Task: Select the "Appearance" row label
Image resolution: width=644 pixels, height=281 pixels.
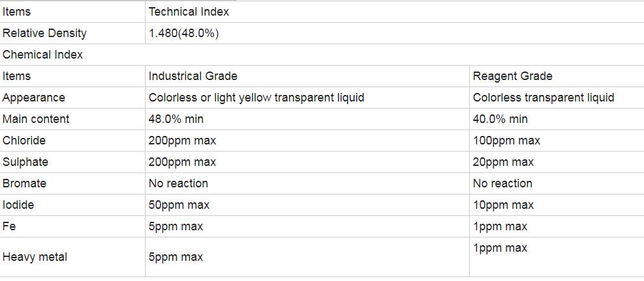Action: tap(34, 98)
